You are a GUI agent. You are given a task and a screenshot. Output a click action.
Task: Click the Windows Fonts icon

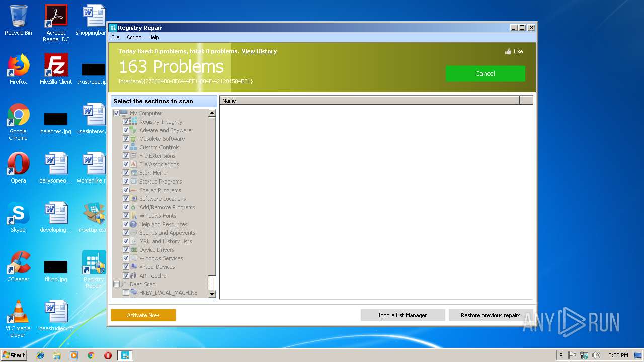pos(134,216)
